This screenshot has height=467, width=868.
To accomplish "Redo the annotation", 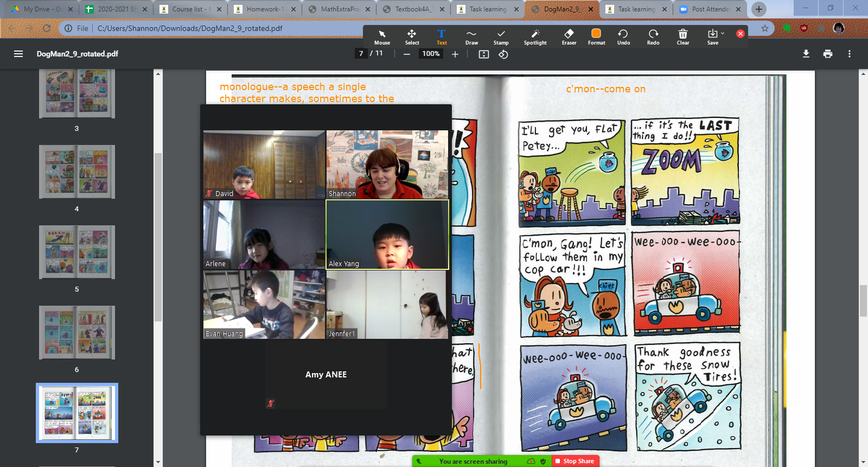I will [x=653, y=37].
